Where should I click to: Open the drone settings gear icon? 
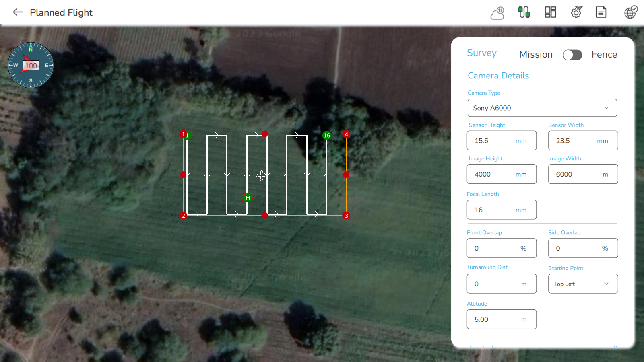pos(576,12)
